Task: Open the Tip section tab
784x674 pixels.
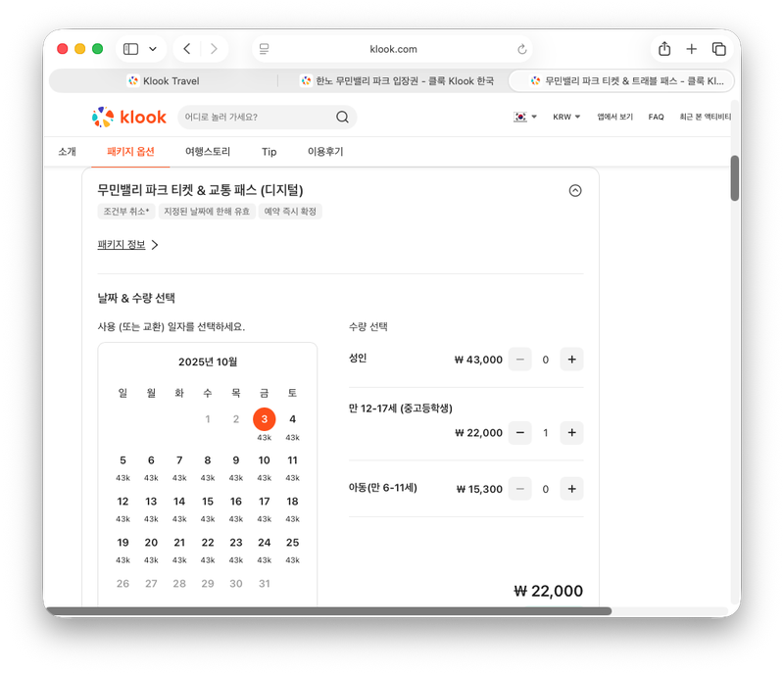Action: click(x=269, y=152)
